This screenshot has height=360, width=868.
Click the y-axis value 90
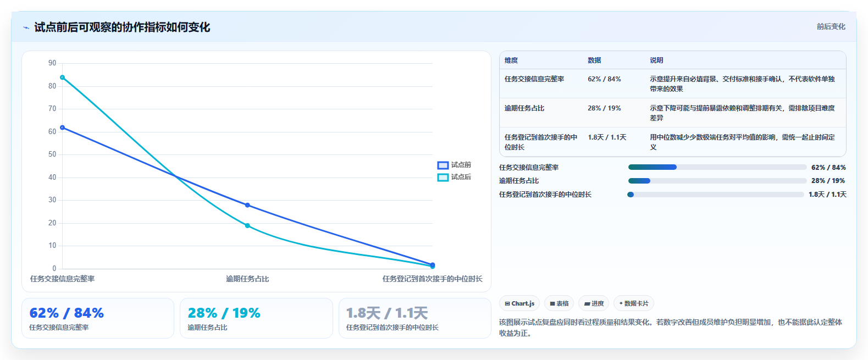[x=52, y=63]
